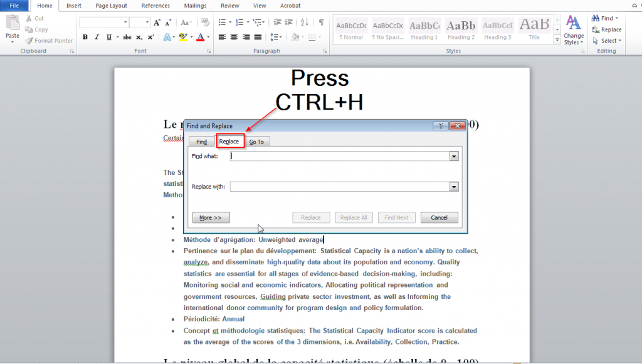Click the numbering list icon
The image size is (642, 364).
pos(239,23)
